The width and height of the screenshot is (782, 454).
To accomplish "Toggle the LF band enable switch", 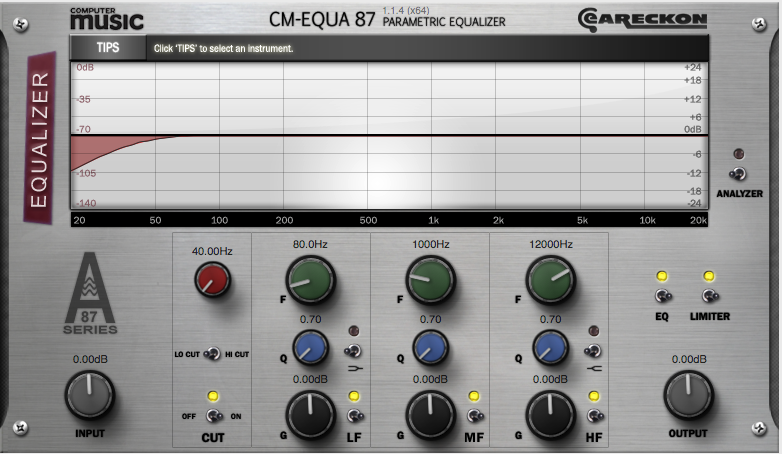I will coord(355,415).
